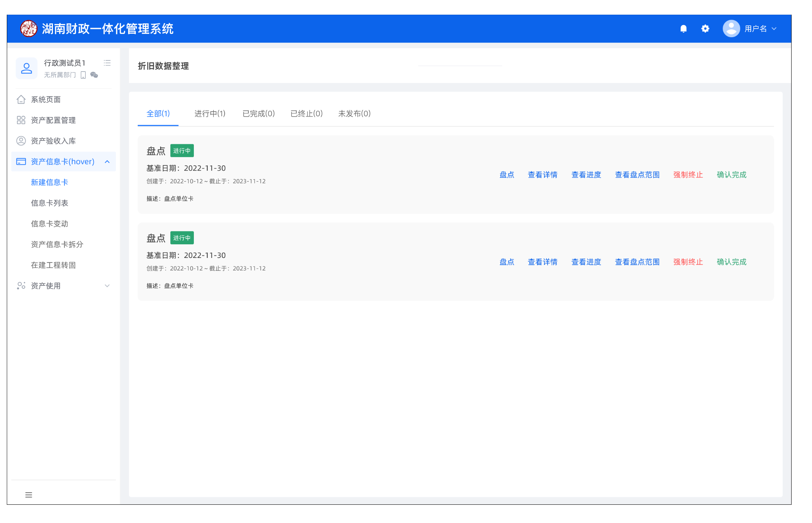Switch to the 已完成(0) tab

tap(258, 114)
